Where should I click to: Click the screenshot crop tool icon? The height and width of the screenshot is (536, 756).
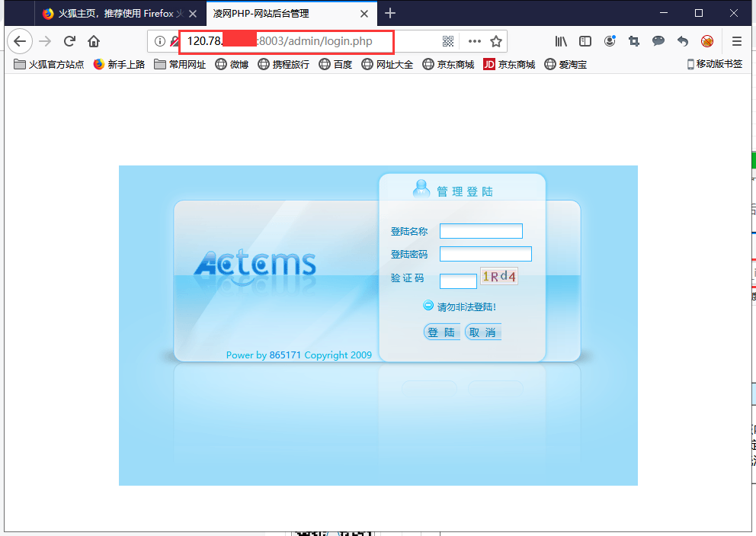pyautogui.click(x=634, y=41)
